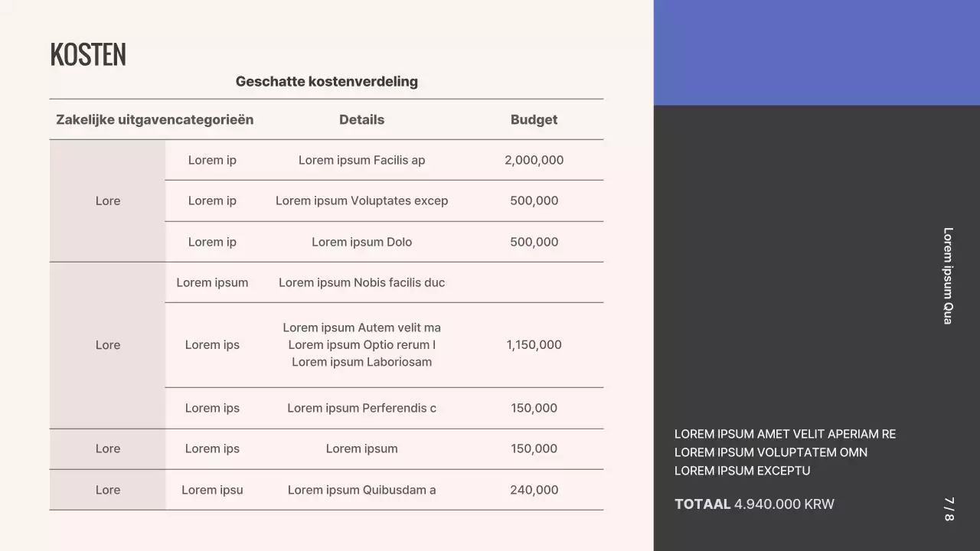Select the Lorem ipsum Voluptates excep cell

pyautogui.click(x=361, y=201)
